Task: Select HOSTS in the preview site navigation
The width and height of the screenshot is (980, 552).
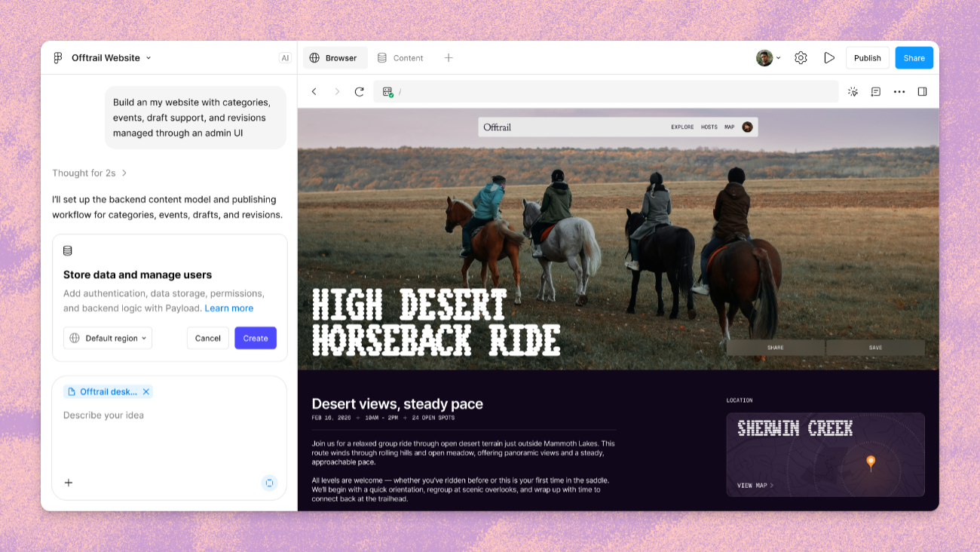Action: (x=709, y=127)
